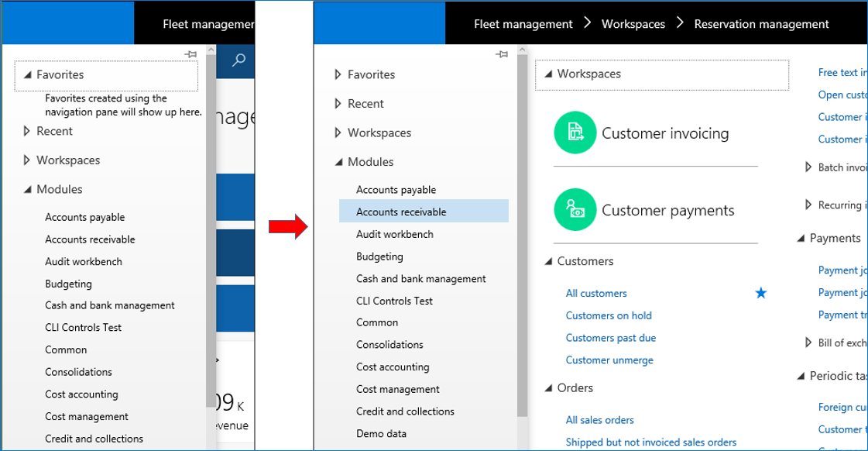The width and height of the screenshot is (868, 451).
Task: Select the Accounts receivable module
Action: click(x=400, y=212)
